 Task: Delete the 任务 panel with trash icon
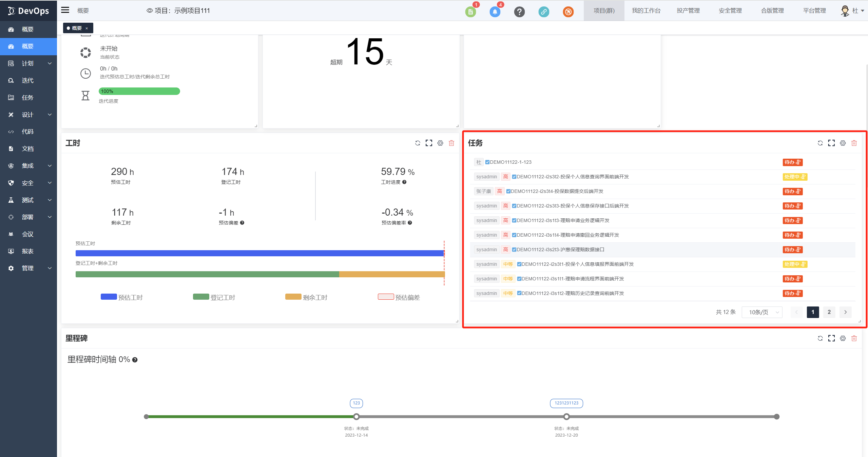(854, 143)
